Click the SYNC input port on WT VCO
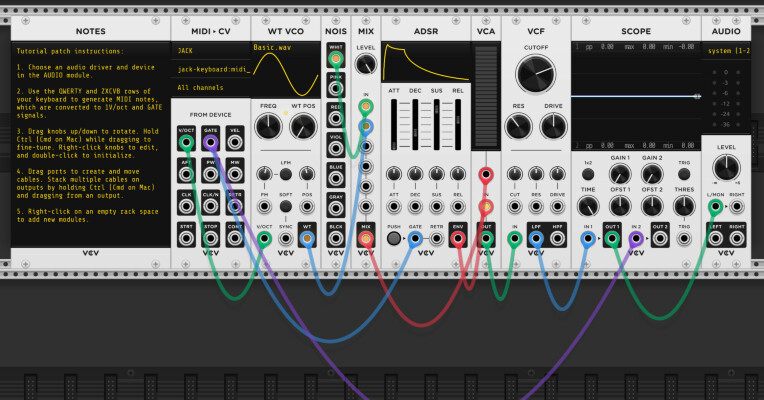The image size is (764, 400). (285, 241)
